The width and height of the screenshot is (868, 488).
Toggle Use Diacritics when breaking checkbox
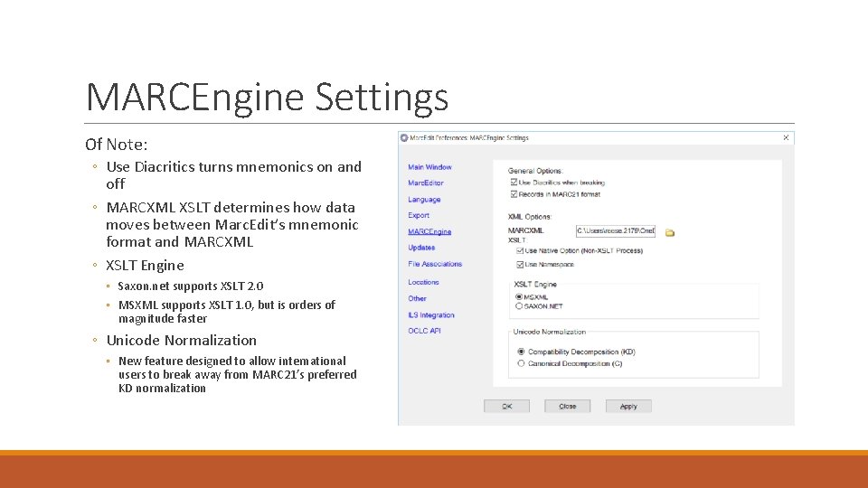[x=514, y=182]
